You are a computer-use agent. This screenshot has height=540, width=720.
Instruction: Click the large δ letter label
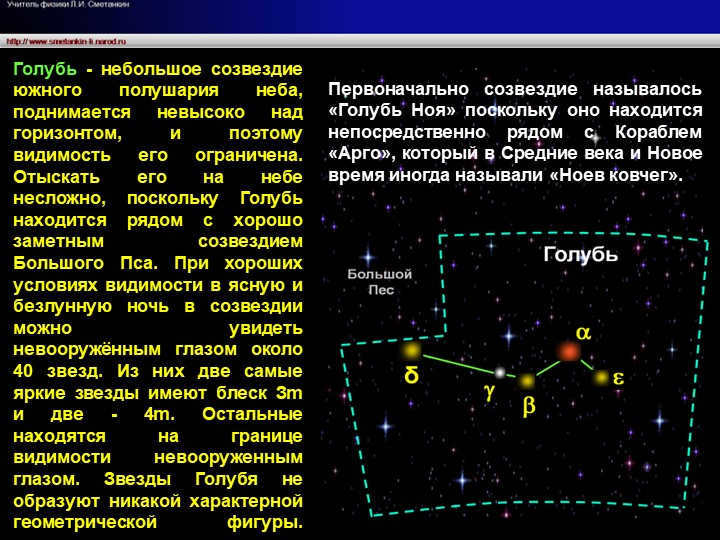(x=411, y=377)
